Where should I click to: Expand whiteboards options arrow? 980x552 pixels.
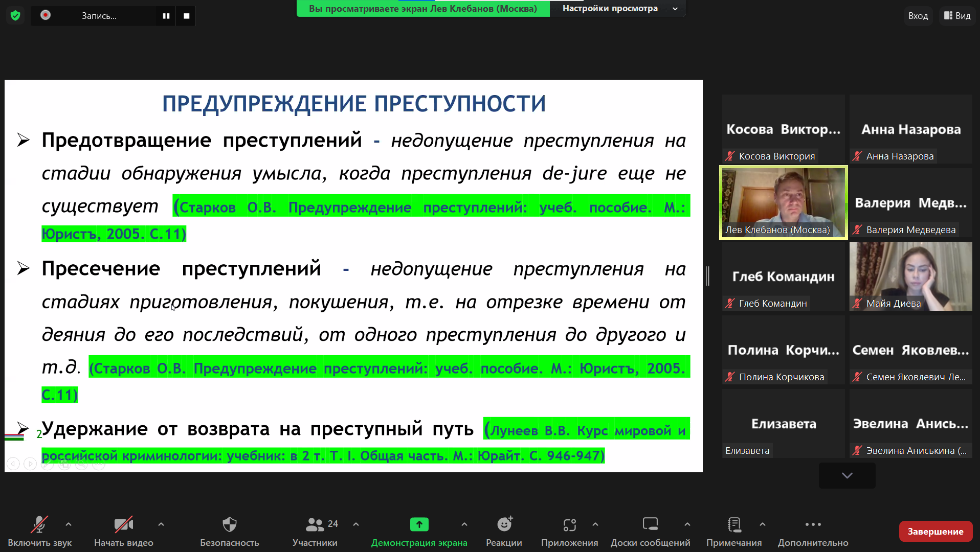tap(687, 524)
